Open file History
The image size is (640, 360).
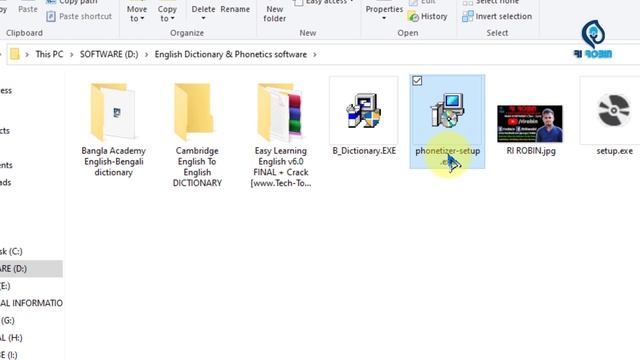(427, 16)
